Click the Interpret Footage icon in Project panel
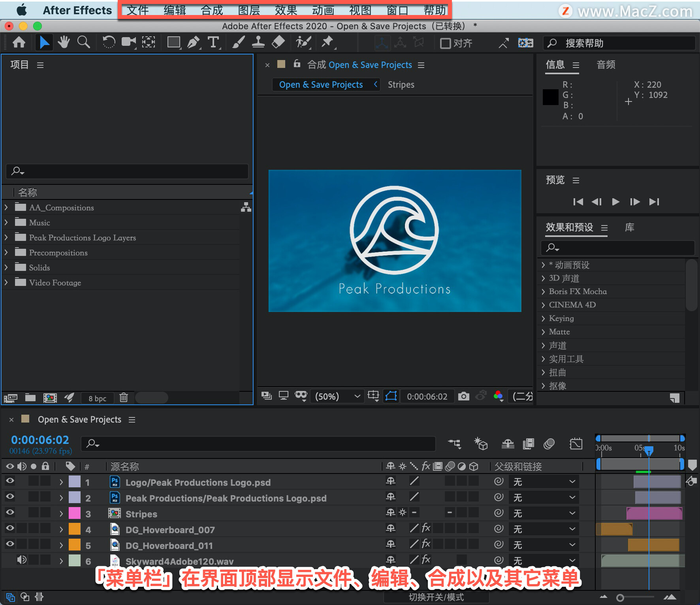The image size is (700, 605). (x=11, y=398)
